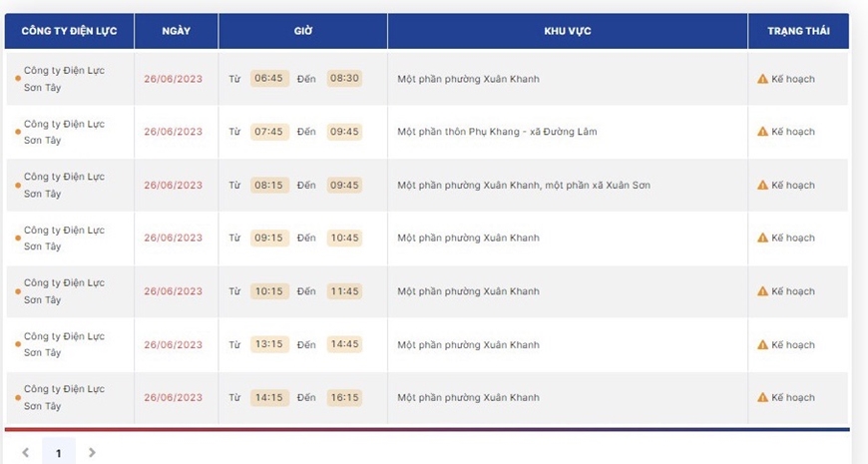Click warning icon for Phụ Khang row

coord(762,132)
